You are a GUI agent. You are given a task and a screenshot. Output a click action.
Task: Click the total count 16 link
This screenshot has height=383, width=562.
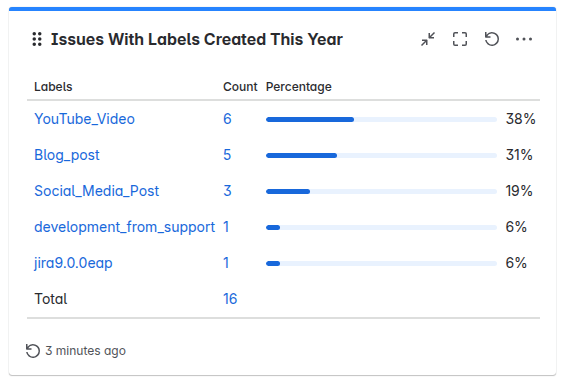pos(230,299)
